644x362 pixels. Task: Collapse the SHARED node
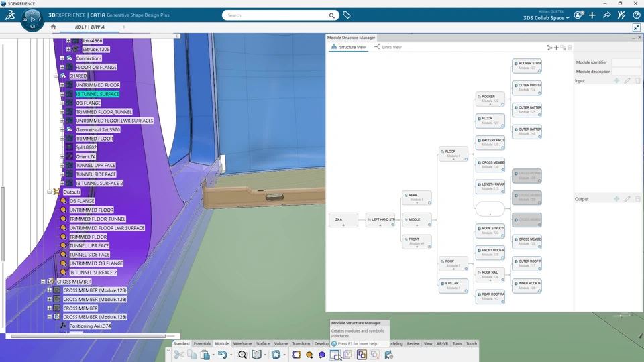[x=56, y=76]
